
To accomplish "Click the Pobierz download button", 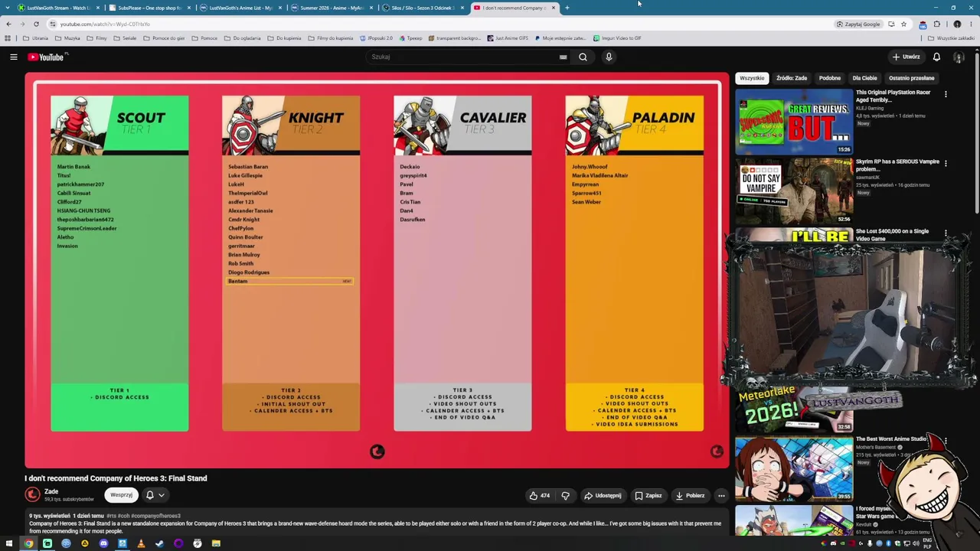I will tap(691, 495).
